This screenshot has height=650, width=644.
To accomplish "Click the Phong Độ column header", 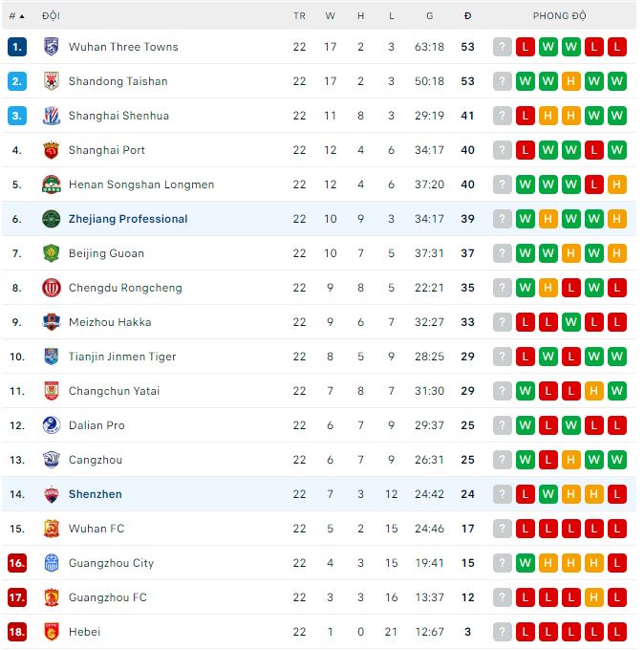I will click(560, 16).
